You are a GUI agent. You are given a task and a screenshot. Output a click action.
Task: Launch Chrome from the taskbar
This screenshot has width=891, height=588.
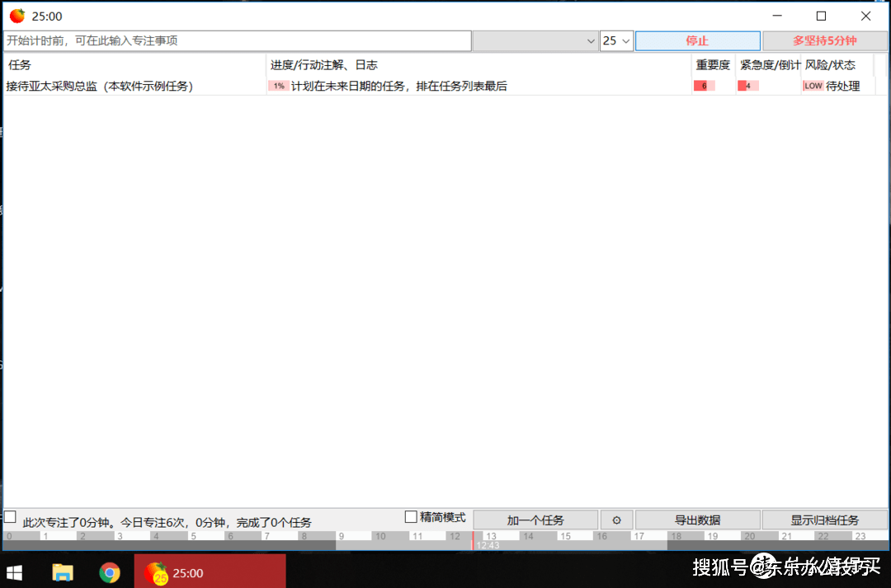(110, 572)
